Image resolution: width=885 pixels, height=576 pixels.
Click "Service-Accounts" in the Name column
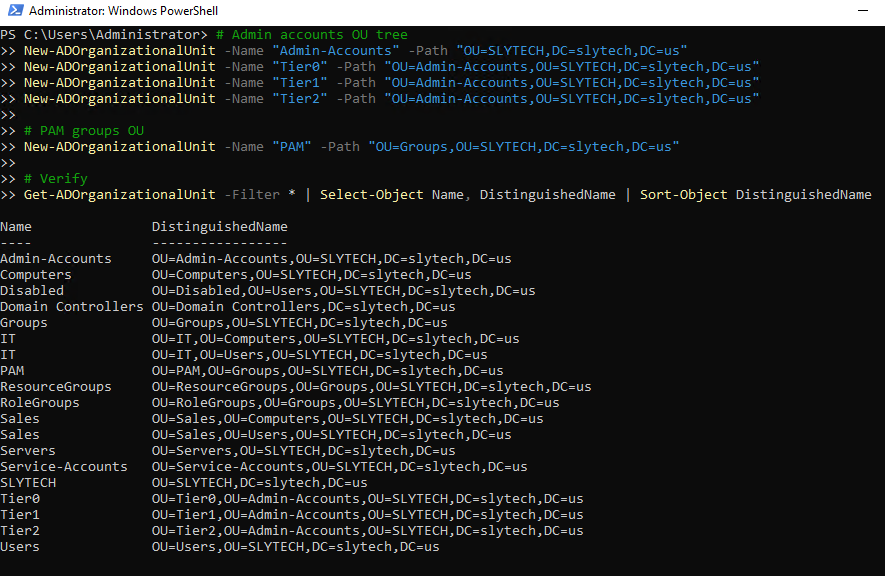tap(64, 467)
